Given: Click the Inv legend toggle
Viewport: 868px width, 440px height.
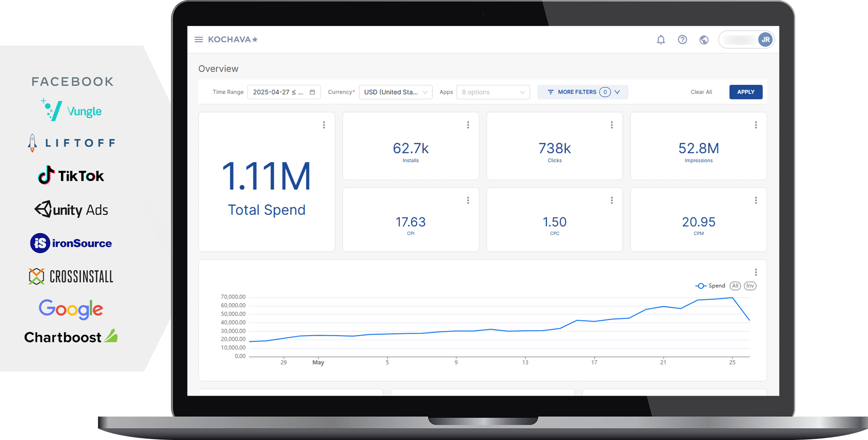Looking at the screenshot, I should click(x=750, y=286).
